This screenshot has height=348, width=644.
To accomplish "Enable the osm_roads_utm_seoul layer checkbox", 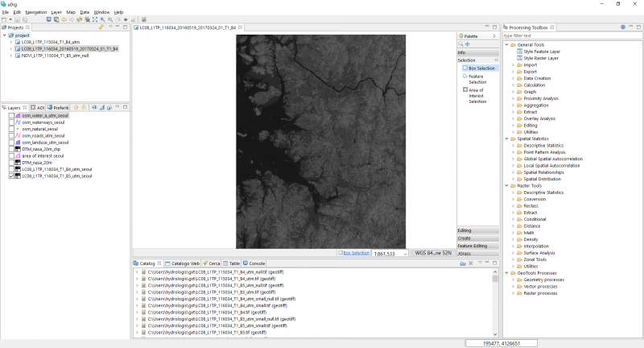I will 11,135.
